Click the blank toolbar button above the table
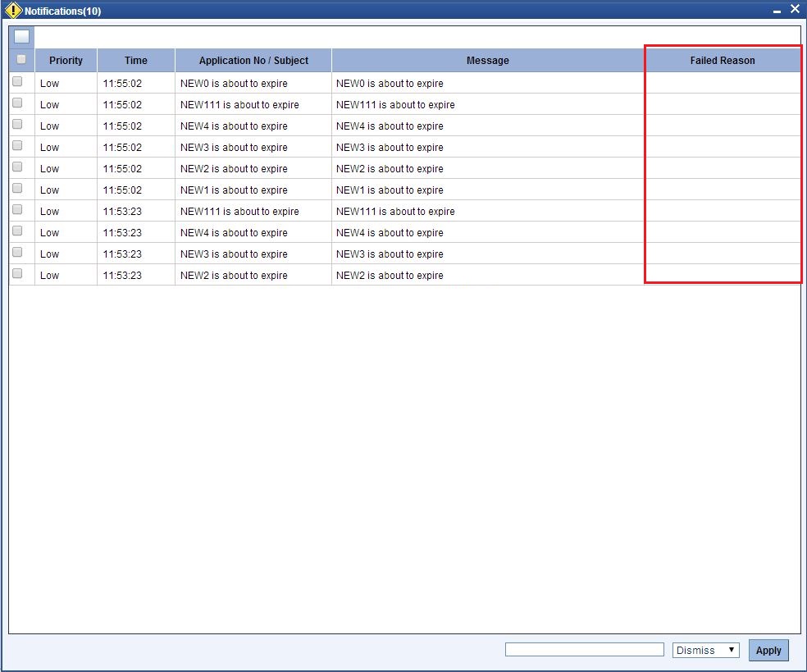 coord(21,37)
